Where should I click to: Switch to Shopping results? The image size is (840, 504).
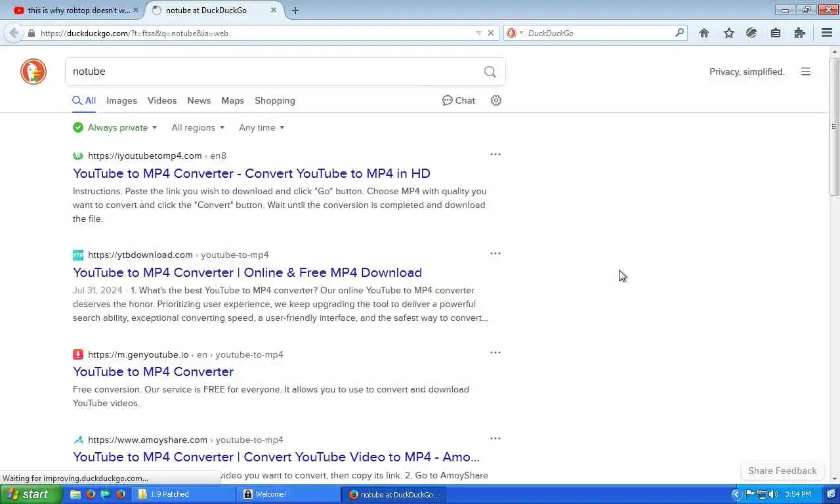pos(275,100)
